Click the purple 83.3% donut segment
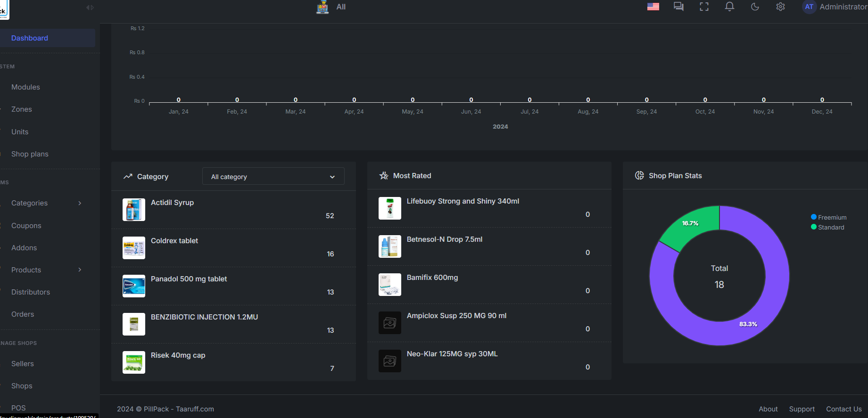Screen dimensions: 868x418 (x=748, y=324)
